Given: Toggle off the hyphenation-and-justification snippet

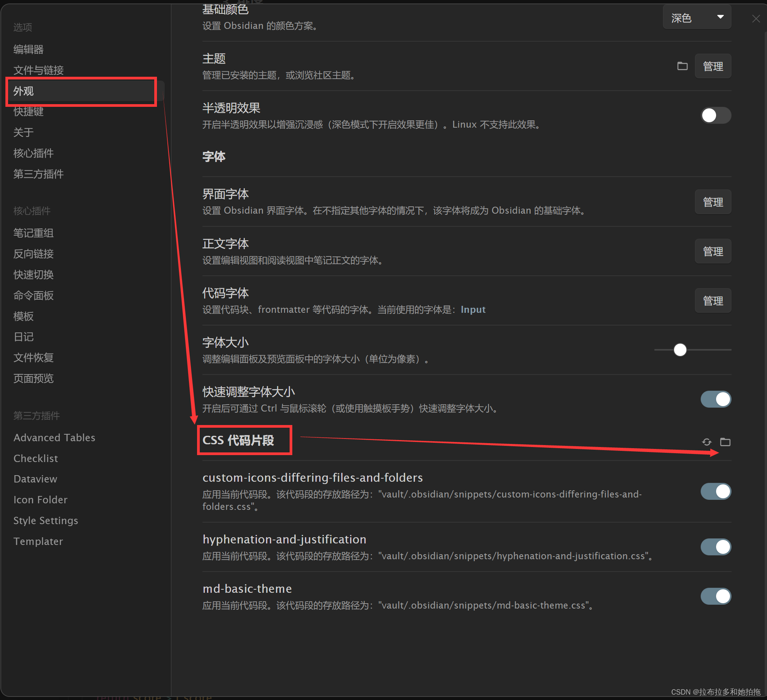Looking at the screenshot, I should click(716, 547).
